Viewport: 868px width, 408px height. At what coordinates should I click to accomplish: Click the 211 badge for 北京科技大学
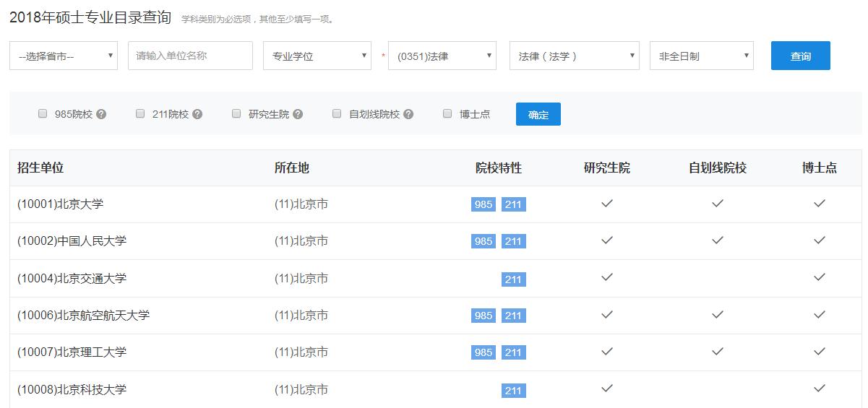point(513,391)
